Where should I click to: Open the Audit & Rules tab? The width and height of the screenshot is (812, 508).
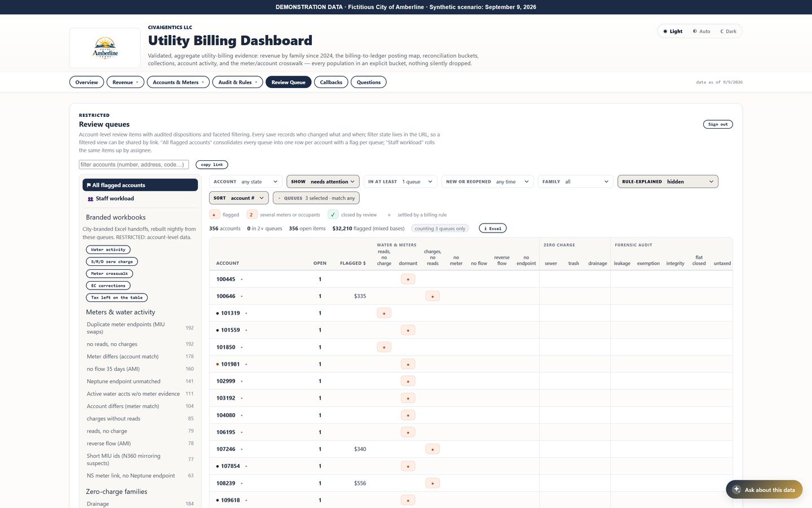[237, 82]
